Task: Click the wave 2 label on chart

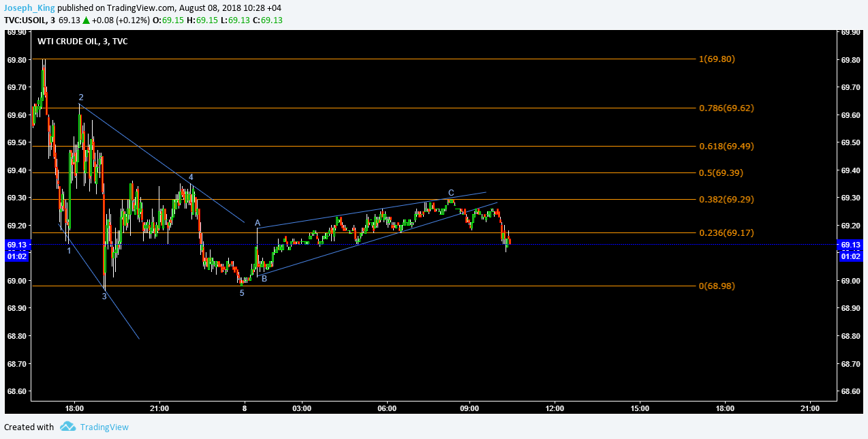Action: [x=80, y=97]
